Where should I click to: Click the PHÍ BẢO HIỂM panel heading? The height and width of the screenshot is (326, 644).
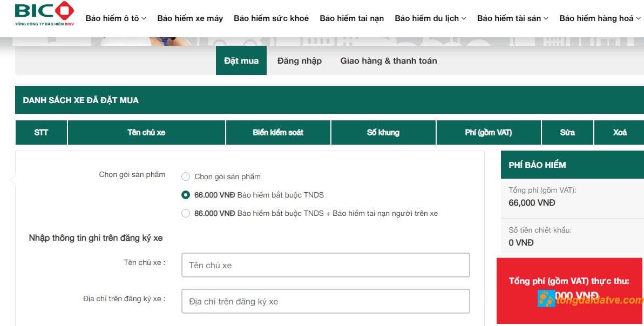[x=537, y=165]
